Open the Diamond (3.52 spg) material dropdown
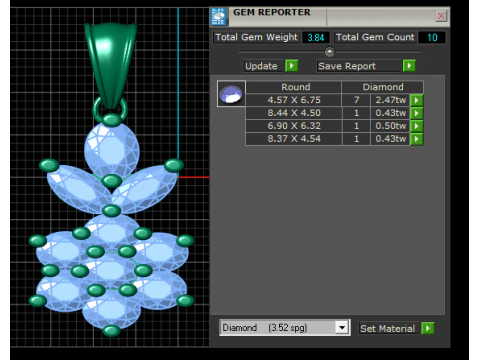 342,328
